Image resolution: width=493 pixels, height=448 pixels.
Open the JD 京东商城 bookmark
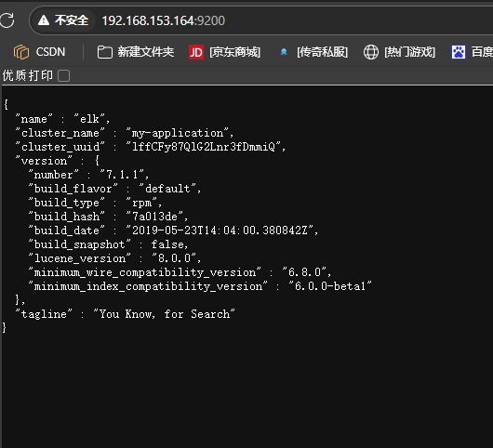224,52
